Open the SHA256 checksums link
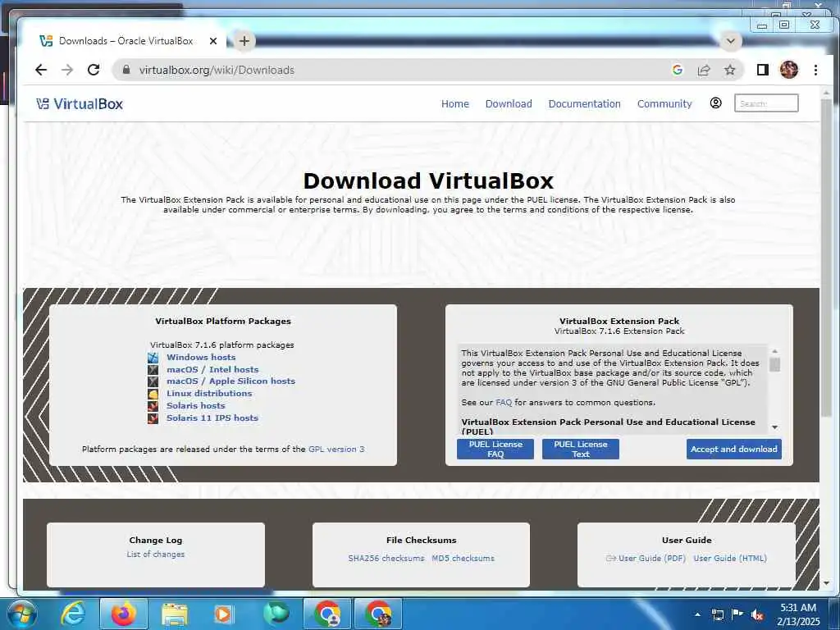Viewport: 840px width, 630px height. point(386,558)
